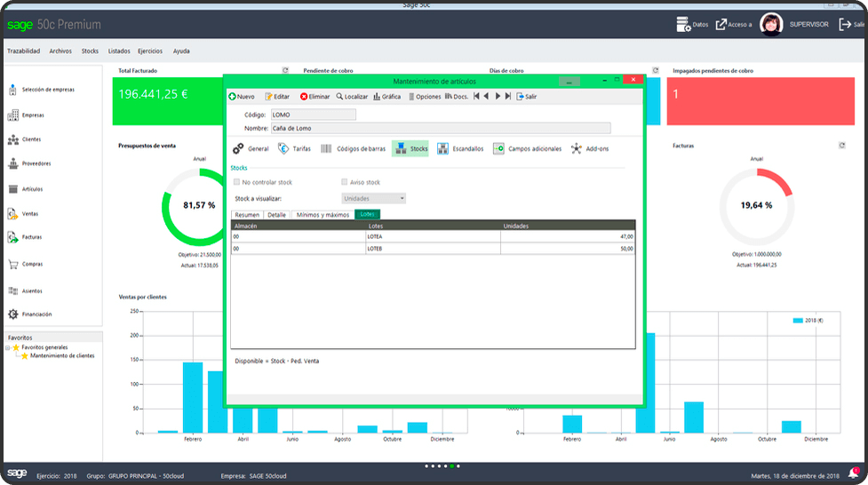Viewport: 868px width, 485px height.
Task: Open the Ejercicios menu
Action: [x=150, y=51]
